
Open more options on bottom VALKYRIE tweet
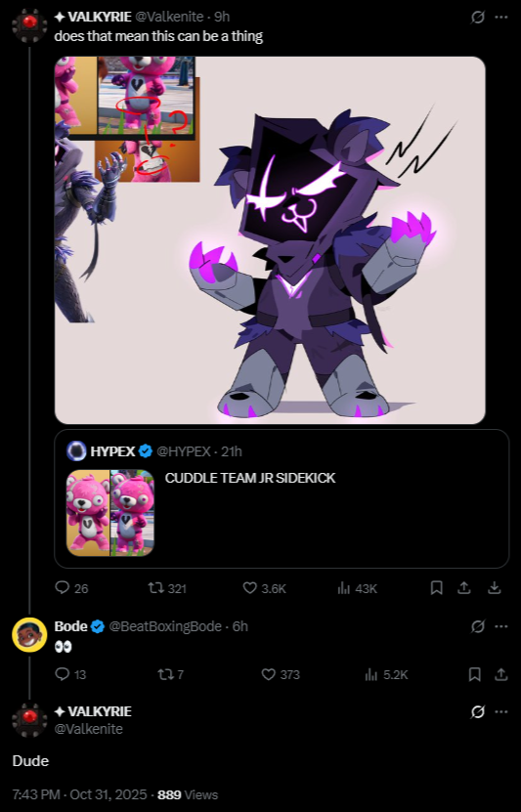[x=501, y=712]
